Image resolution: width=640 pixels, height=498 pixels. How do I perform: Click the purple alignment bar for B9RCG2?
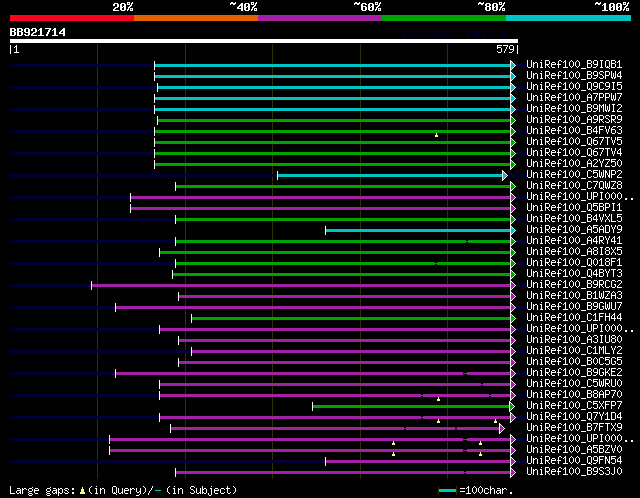coord(301,286)
